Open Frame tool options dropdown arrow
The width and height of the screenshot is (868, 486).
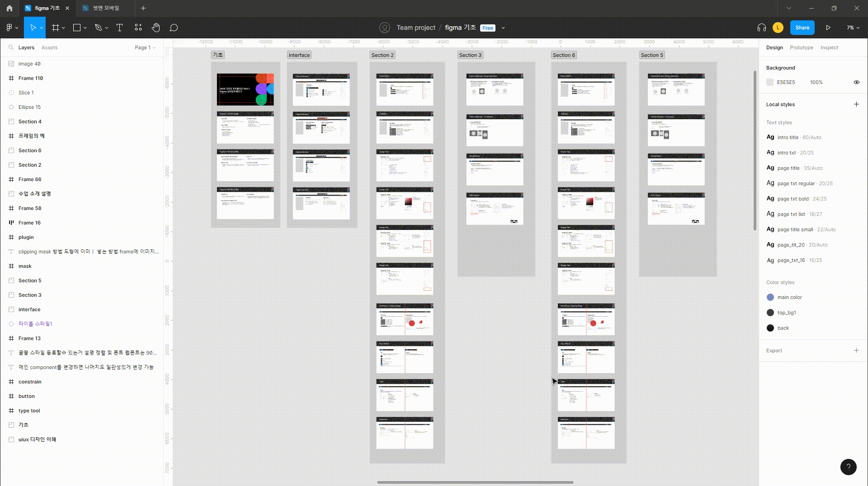coord(63,28)
